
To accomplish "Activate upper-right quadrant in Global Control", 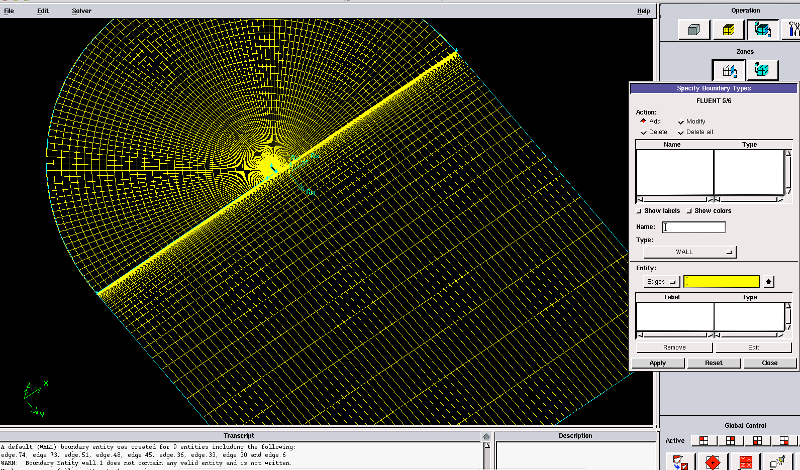I will pos(731,440).
